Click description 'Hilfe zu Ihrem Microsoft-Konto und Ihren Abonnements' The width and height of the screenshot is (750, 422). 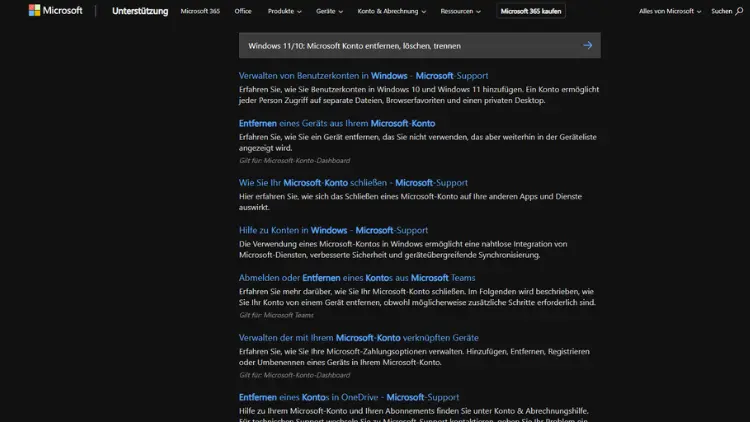point(414,416)
